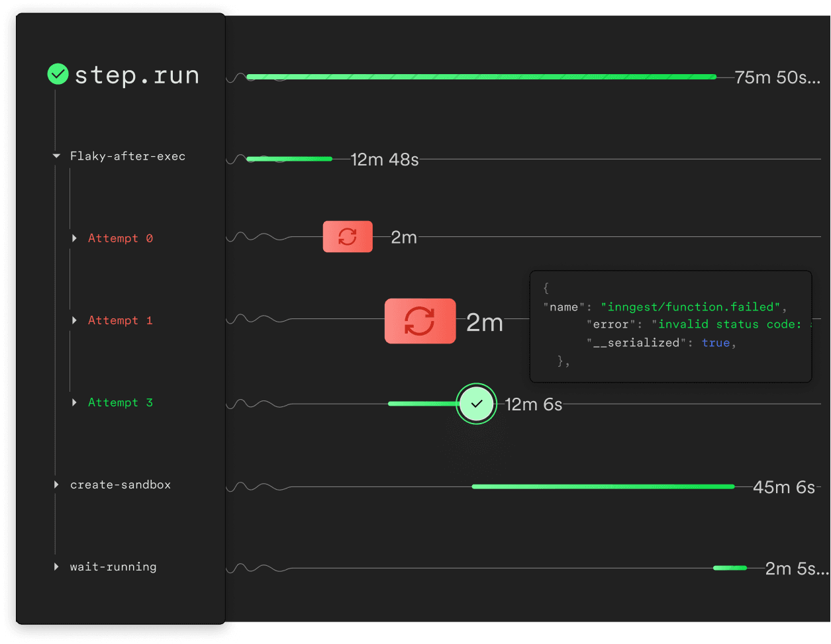Click the large red retry icon on Attempt 1
Screen dimensions: 831x644
point(420,321)
